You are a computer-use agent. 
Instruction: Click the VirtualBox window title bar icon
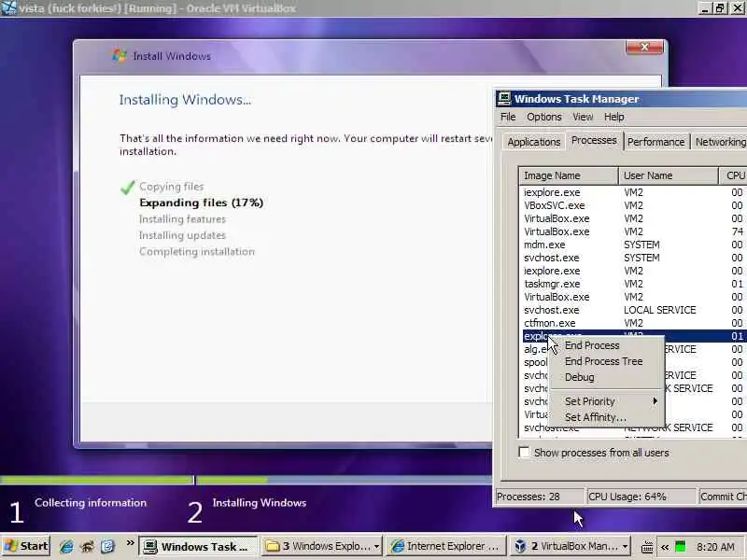(9, 8)
